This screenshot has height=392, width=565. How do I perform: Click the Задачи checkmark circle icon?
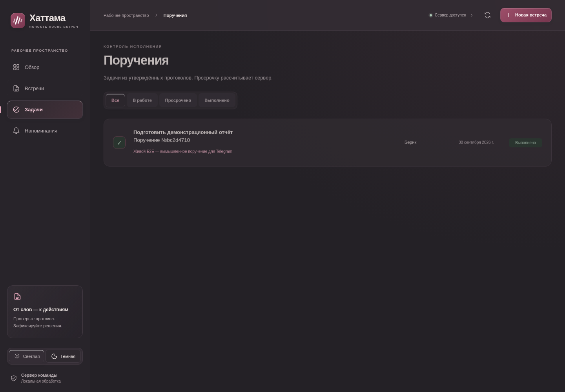coord(16,110)
